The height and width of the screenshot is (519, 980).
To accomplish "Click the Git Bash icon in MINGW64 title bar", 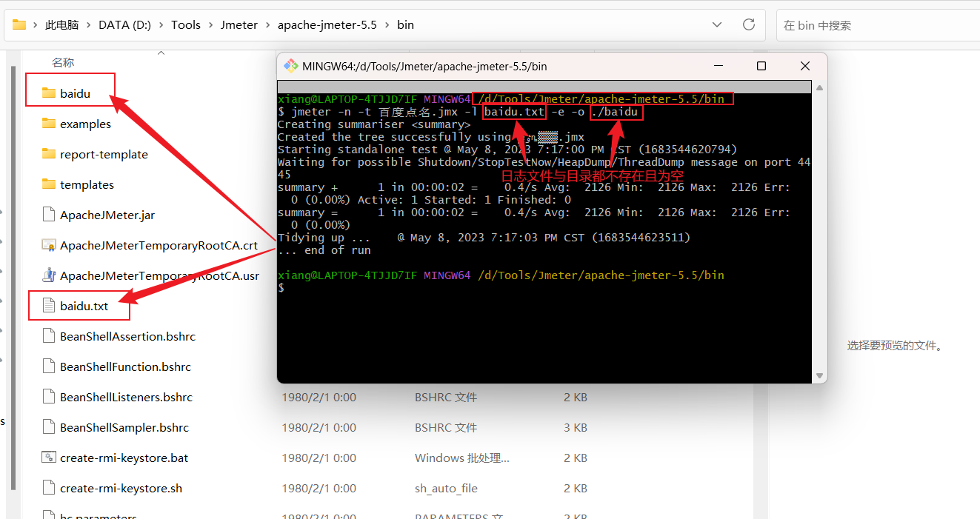I will point(291,66).
